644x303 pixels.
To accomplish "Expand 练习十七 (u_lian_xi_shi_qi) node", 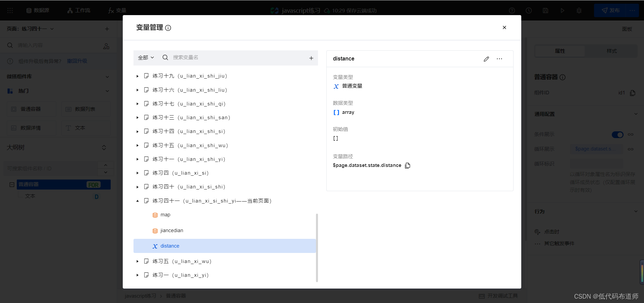I will [x=138, y=104].
